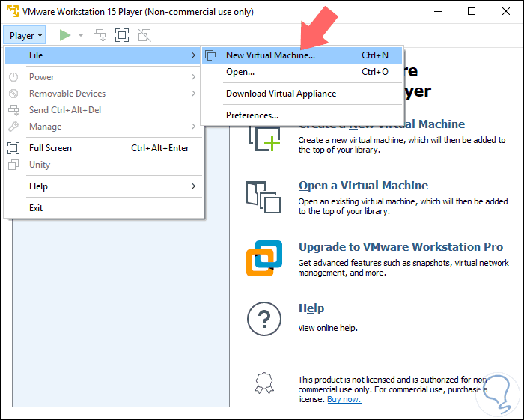The height and width of the screenshot is (420, 524).
Task: Click the VMware logo in title bar
Action: pyautogui.click(x=13, y=11)
